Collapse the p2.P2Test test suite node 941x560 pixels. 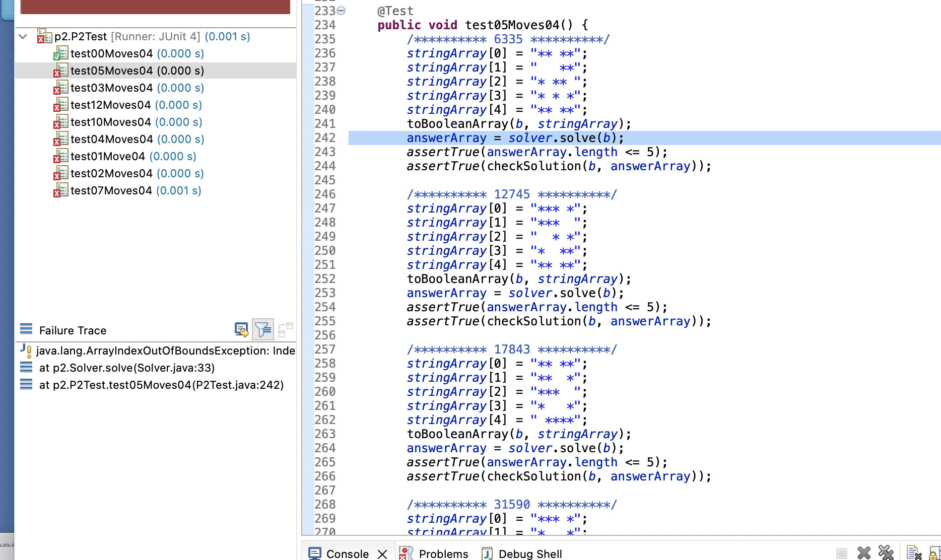(x=23, y=36)
